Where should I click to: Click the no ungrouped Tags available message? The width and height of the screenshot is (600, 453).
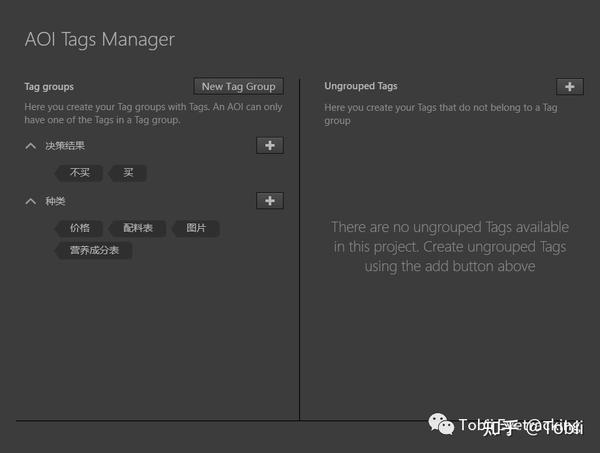(x=449, y=247)
